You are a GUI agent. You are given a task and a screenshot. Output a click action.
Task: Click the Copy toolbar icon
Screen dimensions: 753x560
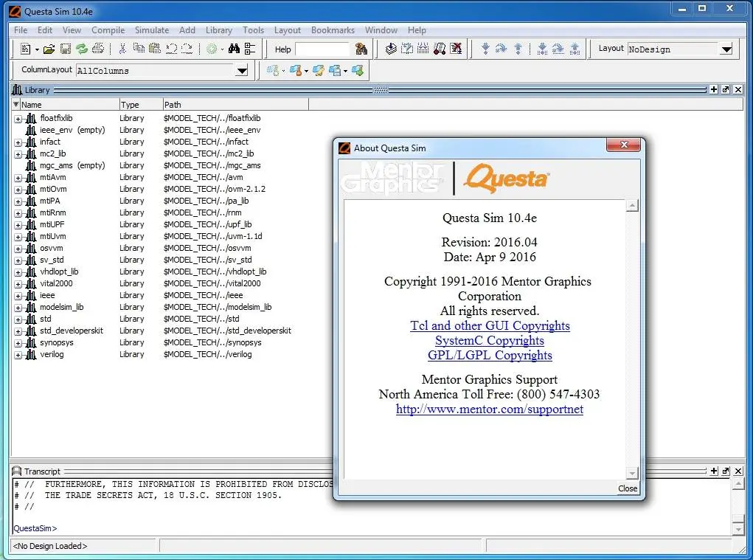point(139,49)
